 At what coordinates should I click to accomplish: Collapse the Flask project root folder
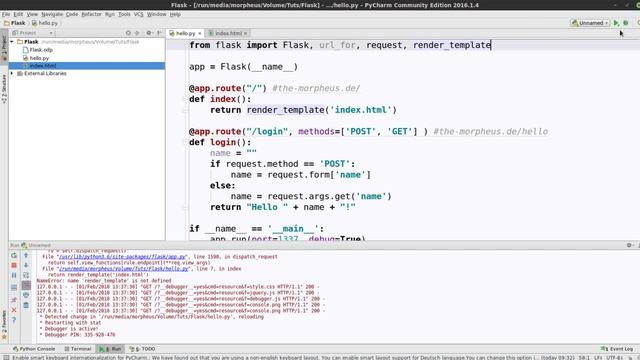(x=12, y=42)
